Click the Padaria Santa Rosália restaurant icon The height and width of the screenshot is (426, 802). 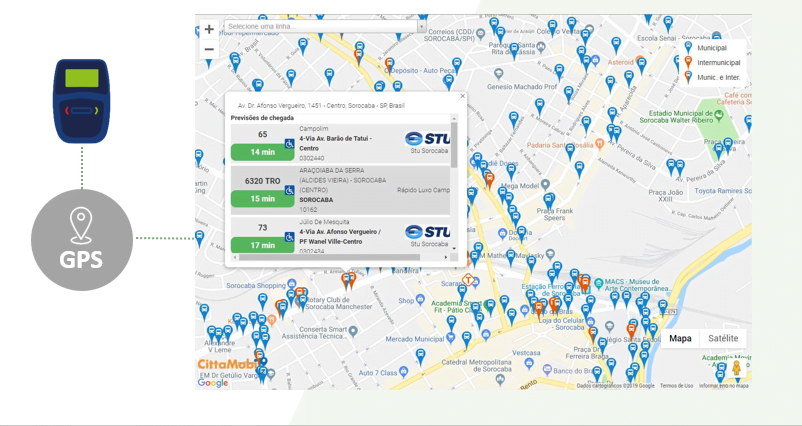pos(600,145)
